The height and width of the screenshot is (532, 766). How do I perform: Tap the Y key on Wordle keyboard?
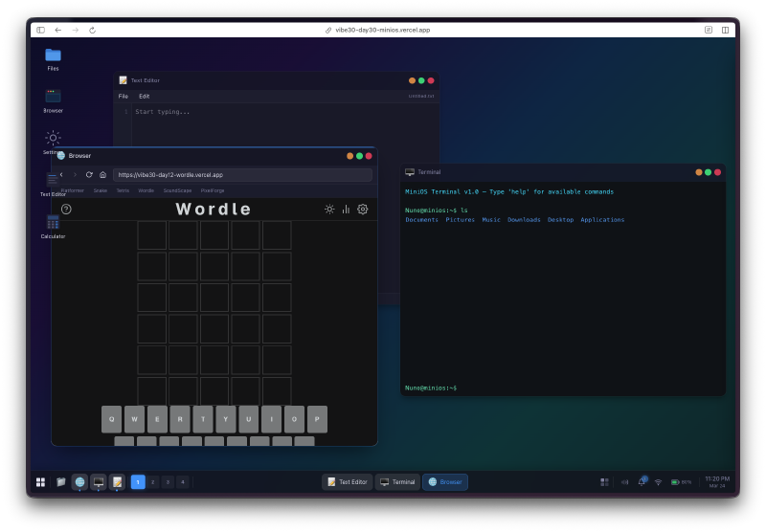(x=226, y=419)
